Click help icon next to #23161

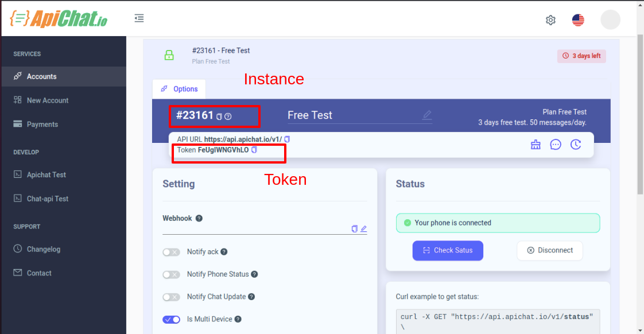pyautogui.click(x=228, y=116)
